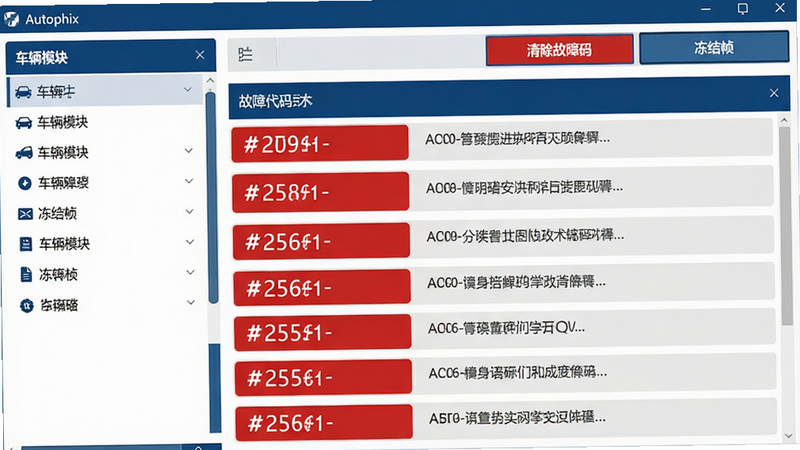This screenshot has width=800, height=450.
Task: Click the round clock icon in sidebar
Action: pos(24,183)
